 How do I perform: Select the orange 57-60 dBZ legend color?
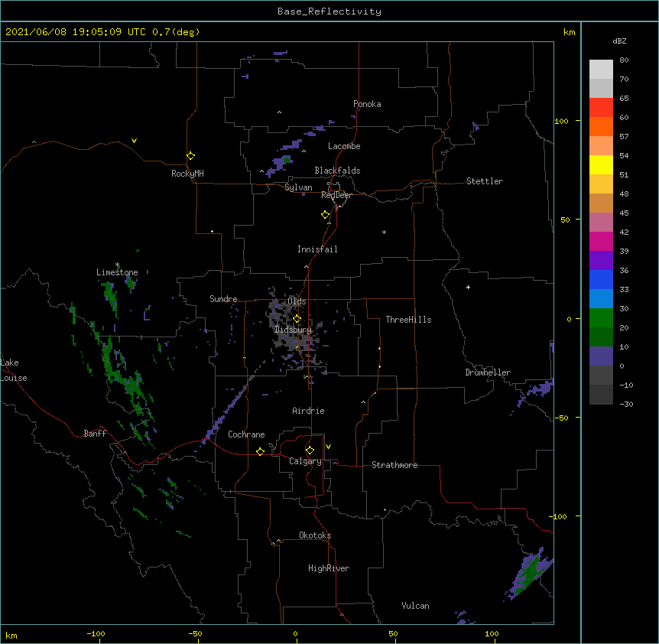pos(601,126)
